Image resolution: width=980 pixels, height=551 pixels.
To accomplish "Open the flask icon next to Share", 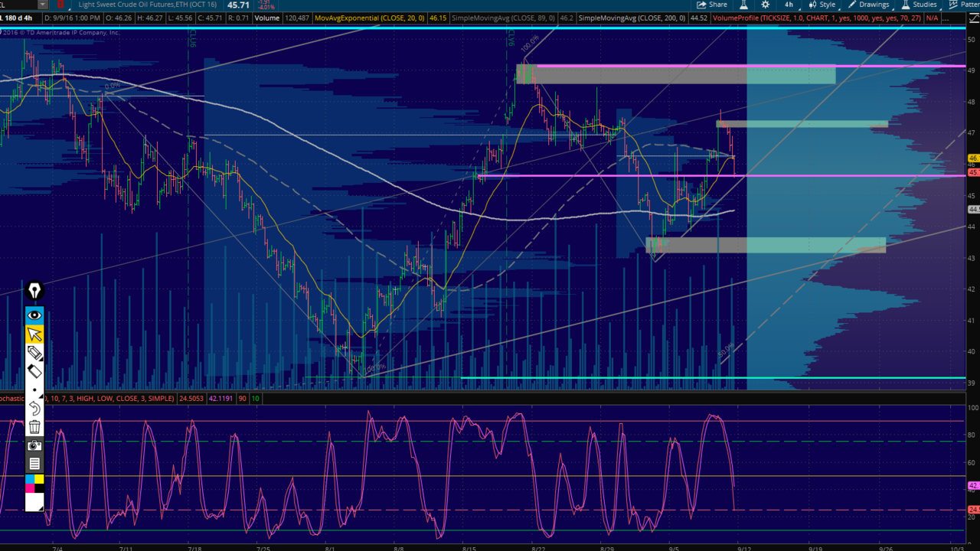I will [743, 5].
